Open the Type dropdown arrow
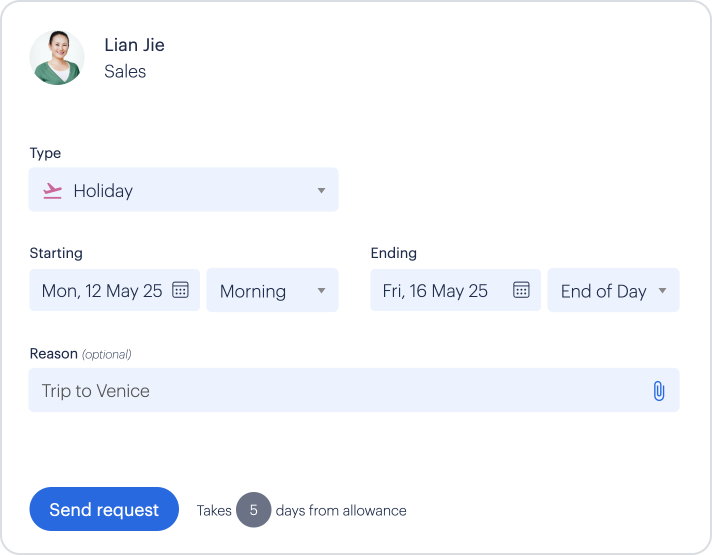The image size is (712, 555). point(321,190)
